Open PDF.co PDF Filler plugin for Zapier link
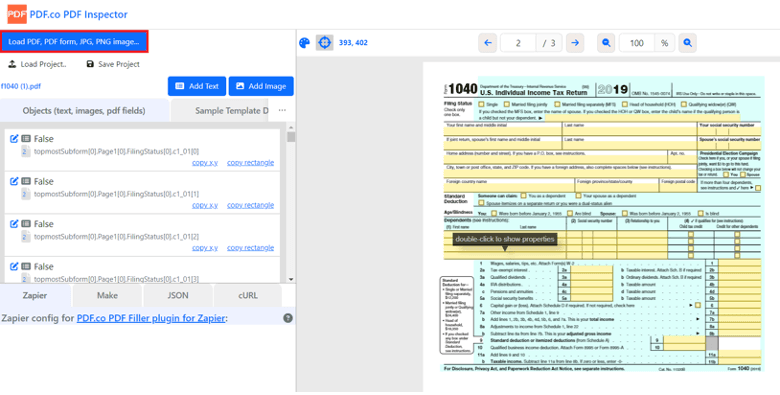The height and width of the screenshot is (395, 780). pyautogui.click(x=151, y=318)
